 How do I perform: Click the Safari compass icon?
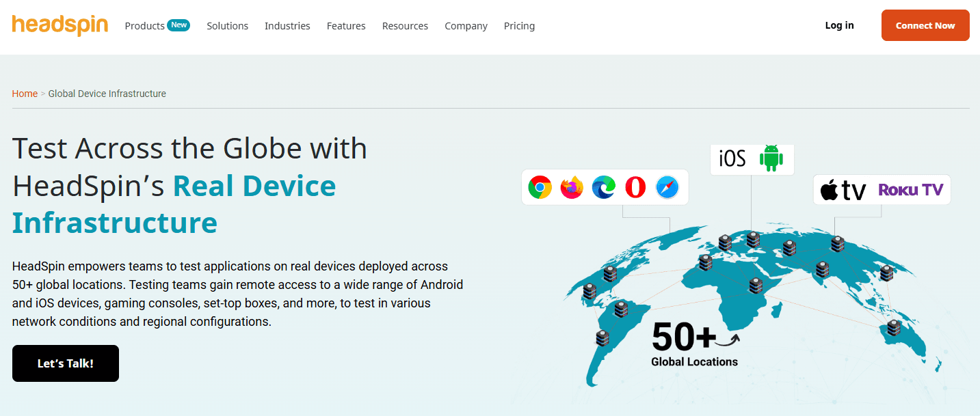click(667, 187)
